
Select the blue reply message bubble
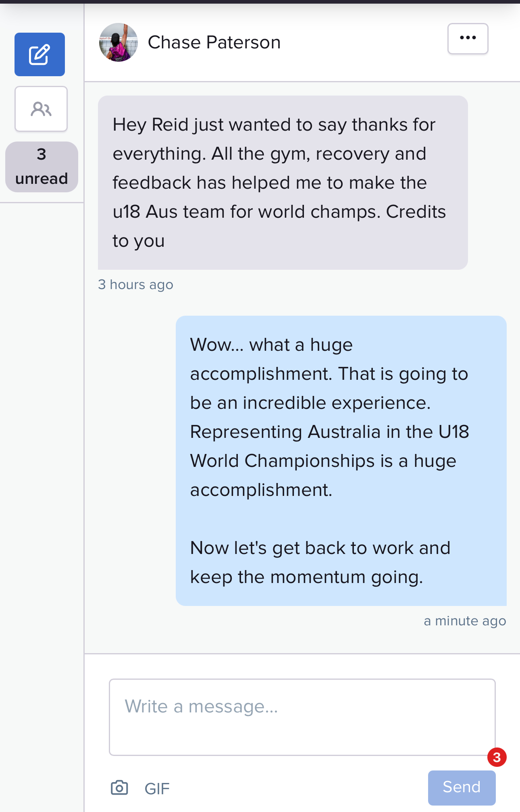(341, 461)
